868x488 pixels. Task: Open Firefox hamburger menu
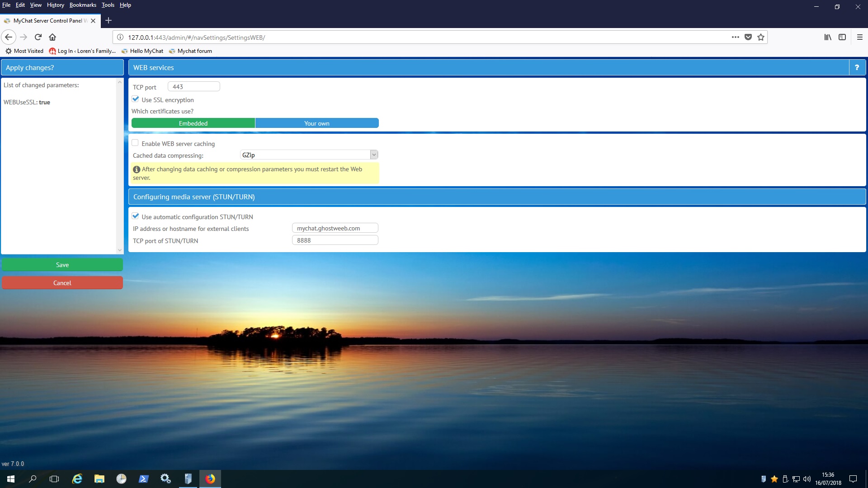coord(859,37)
